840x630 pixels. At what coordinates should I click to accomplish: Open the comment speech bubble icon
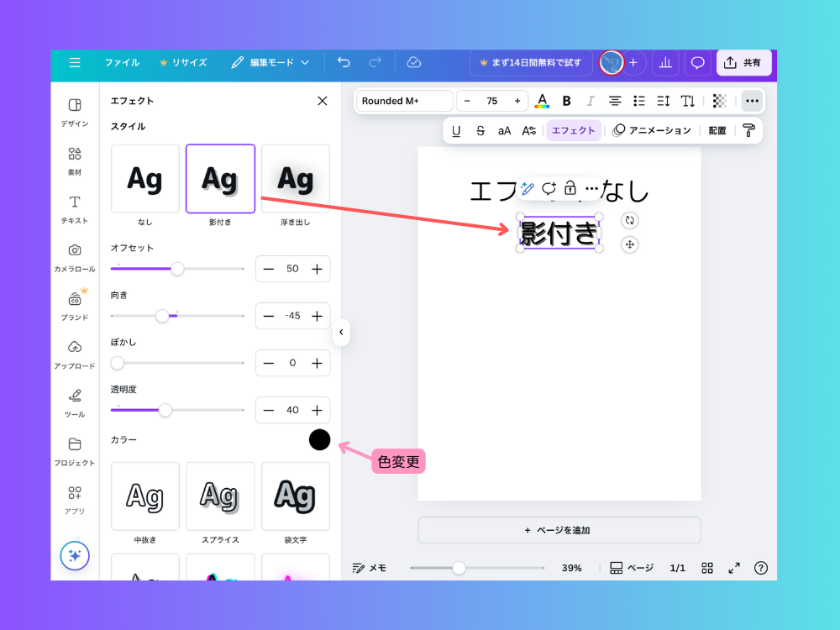[x=697, y=62]
